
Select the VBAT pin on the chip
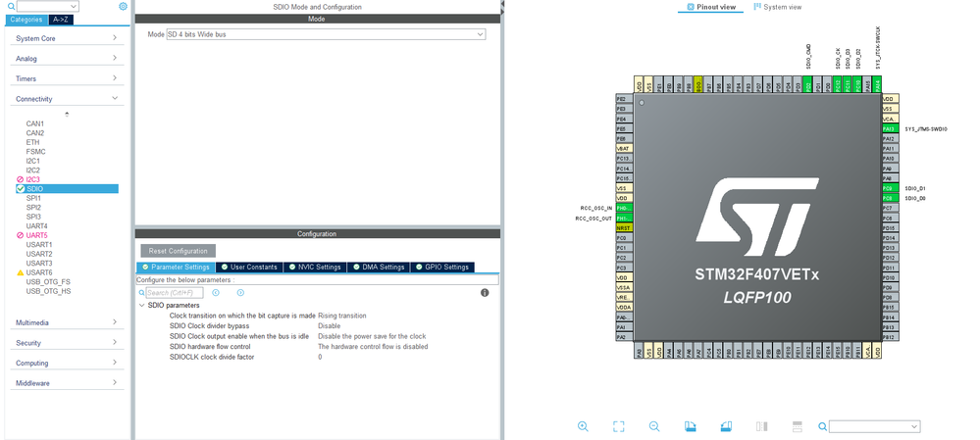pos(624,149)
